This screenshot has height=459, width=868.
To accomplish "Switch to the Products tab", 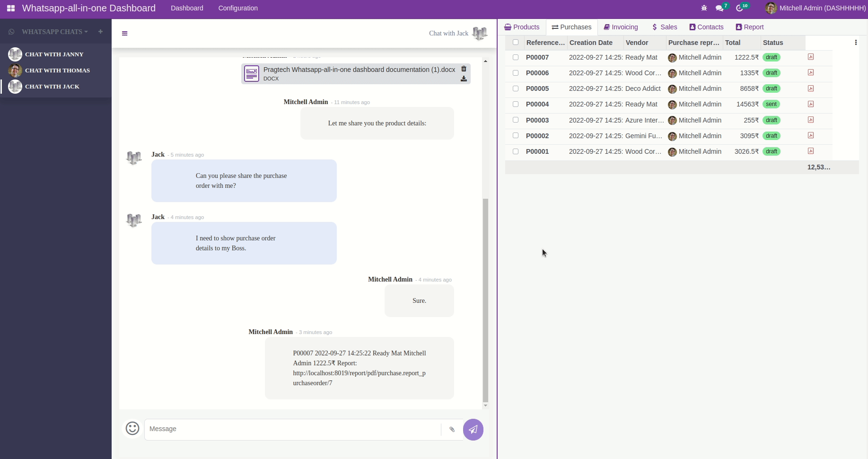I will [x=522, y=27].
